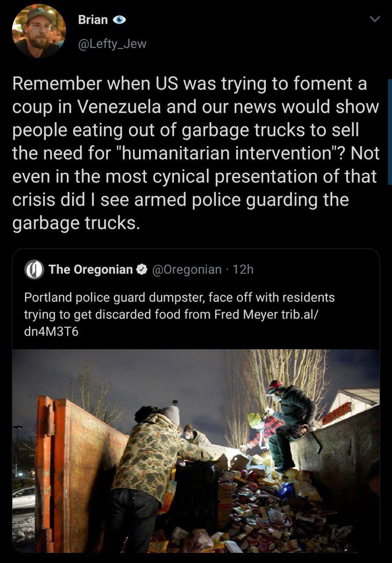Viewport: 392px width, 563px height.
Task: Open the trib.al article link
Action: (174, 323)
